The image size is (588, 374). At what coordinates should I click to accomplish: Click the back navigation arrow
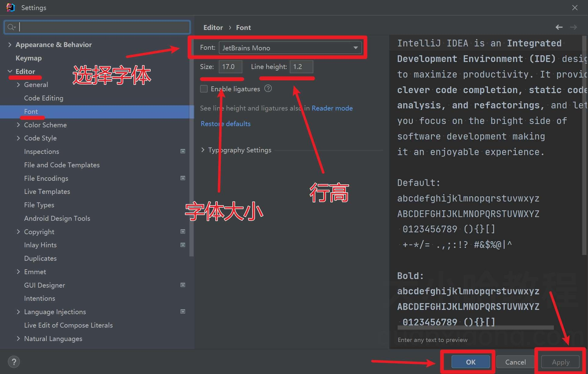tap(559, 27)
